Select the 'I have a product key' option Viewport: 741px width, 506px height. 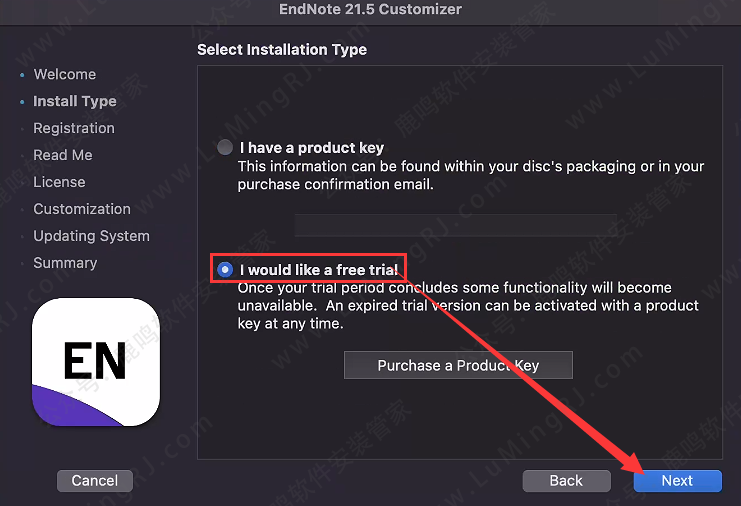point(225,148)
